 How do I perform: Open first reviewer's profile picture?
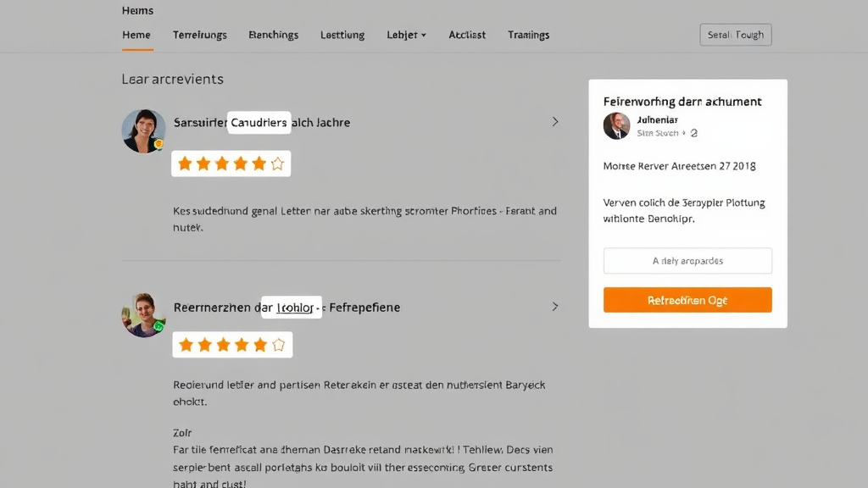click(x=143, y=130)
